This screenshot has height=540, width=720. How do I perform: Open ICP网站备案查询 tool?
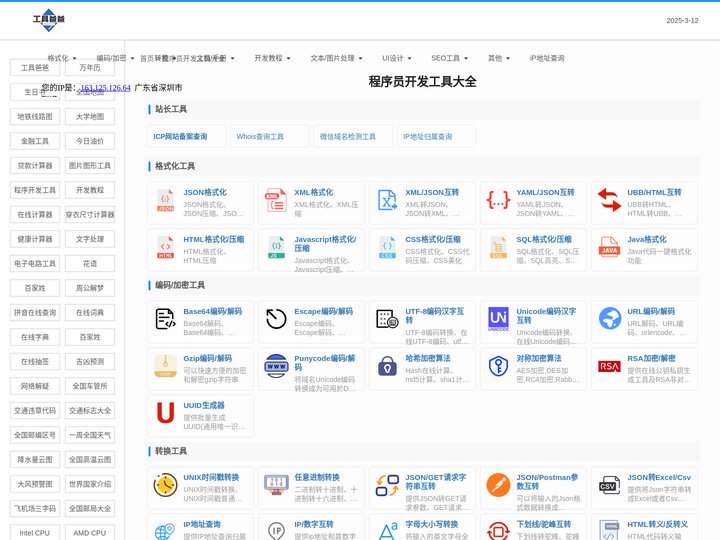pyautogui.click(x=186, y=136)
